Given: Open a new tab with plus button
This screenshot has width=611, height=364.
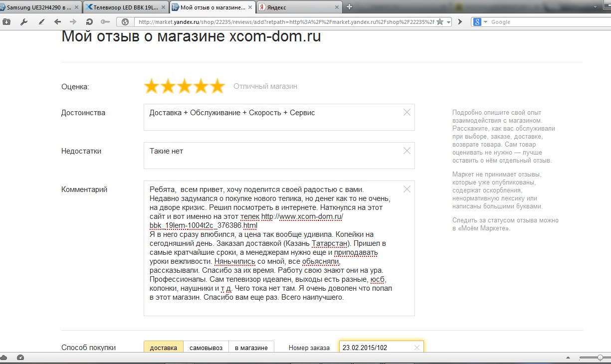Looking at the screenshot, I should pyautogui.click(x=349, y=7).
